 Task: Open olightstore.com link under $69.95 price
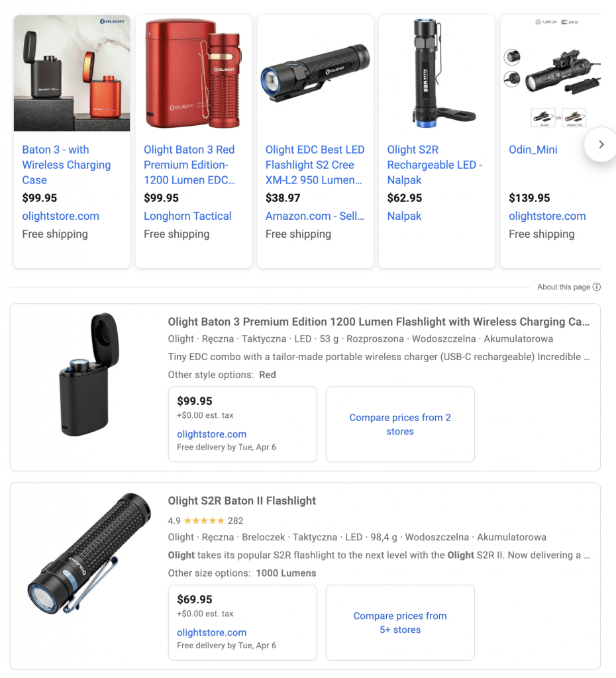point(211,632)
